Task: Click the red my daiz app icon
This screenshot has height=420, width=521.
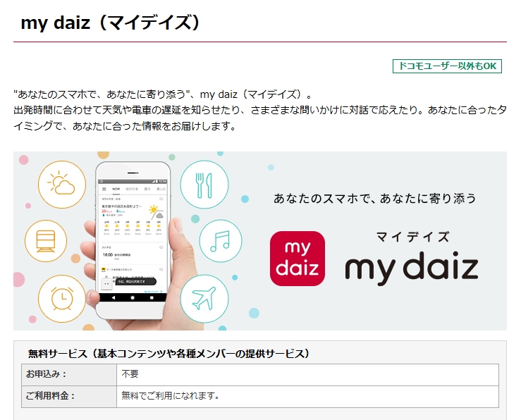Action: click(x=298, y=259)
